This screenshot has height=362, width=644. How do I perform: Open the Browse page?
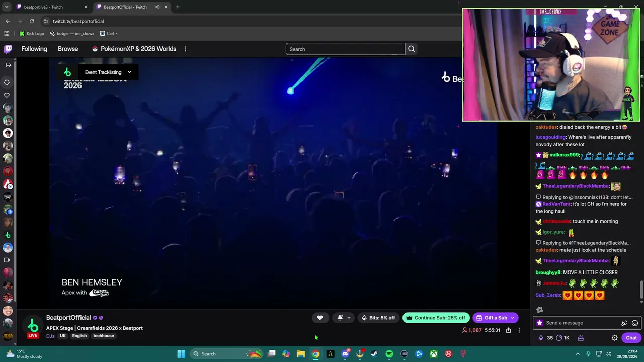(x=68, y=49)
